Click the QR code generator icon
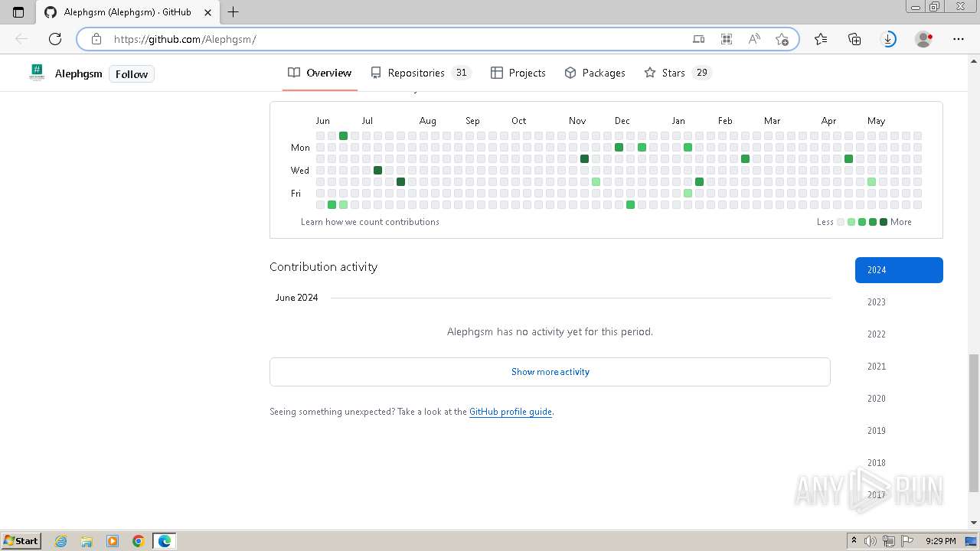Viewport: 980px width, 551px height. coord(726,39)
